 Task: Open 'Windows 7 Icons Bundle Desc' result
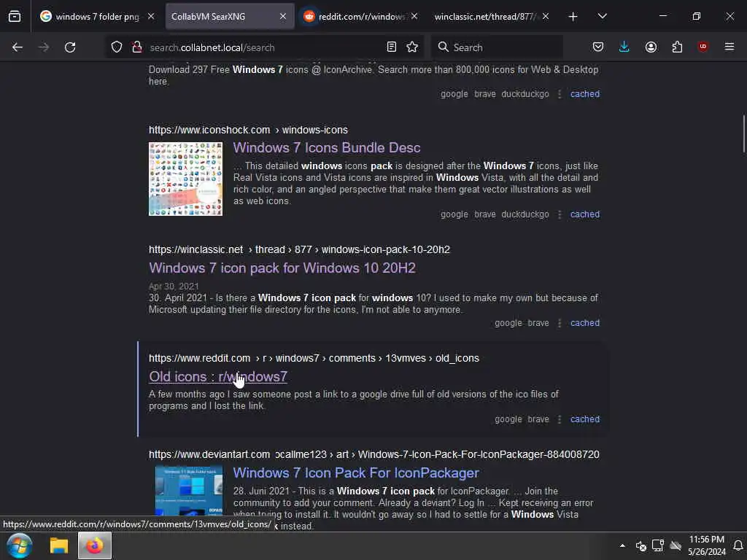pos(327,147)
